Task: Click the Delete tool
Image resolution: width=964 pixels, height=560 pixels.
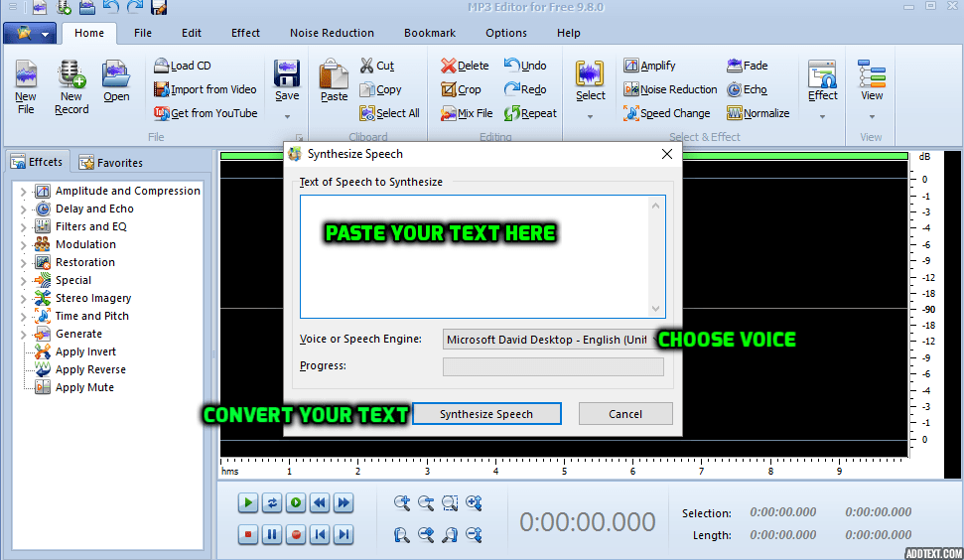Action: (465, 66)
